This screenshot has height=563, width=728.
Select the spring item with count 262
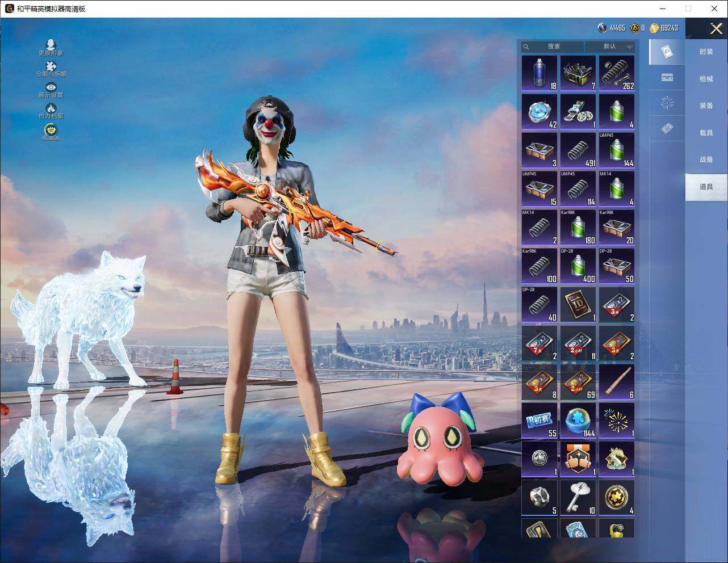[617, 73]
